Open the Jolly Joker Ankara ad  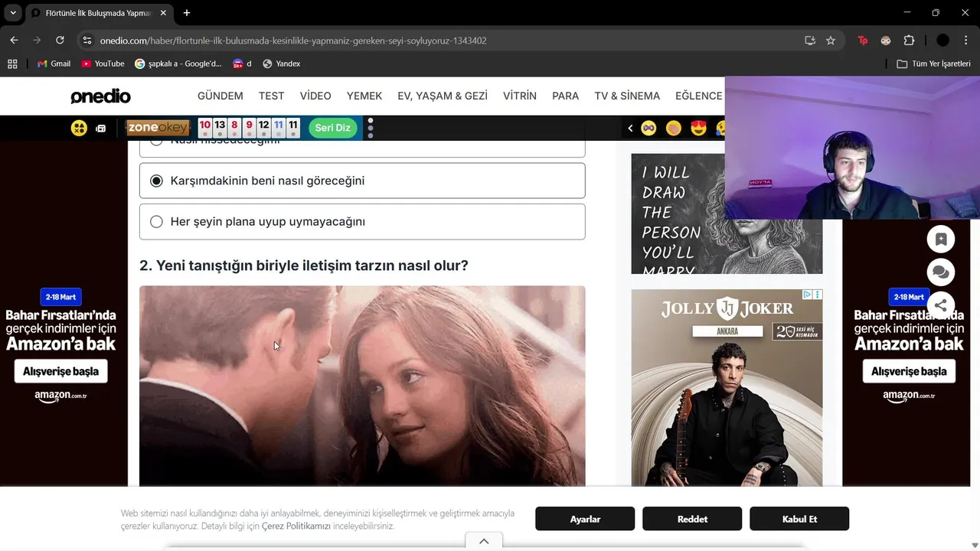tap(727, 387)
